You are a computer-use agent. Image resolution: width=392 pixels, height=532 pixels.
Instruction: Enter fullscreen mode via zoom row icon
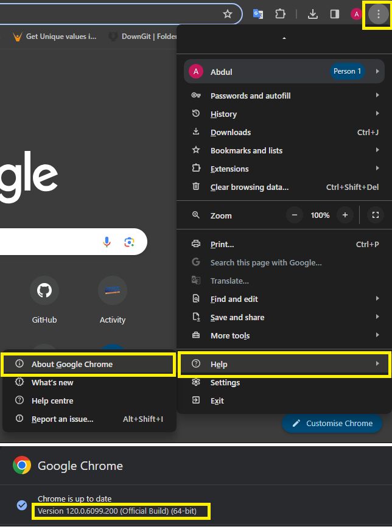(376, 215)
